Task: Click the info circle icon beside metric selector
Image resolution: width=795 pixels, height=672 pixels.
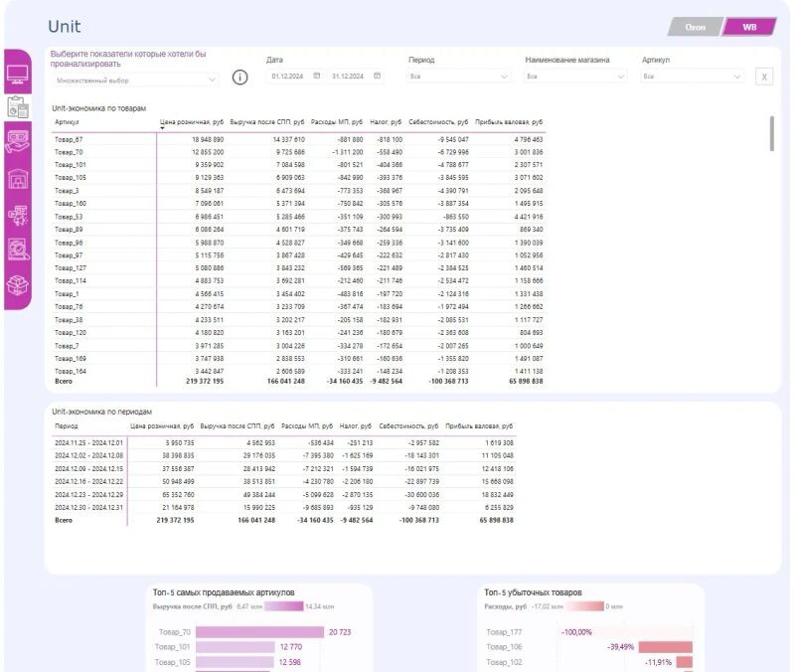Action: [239, 78]
